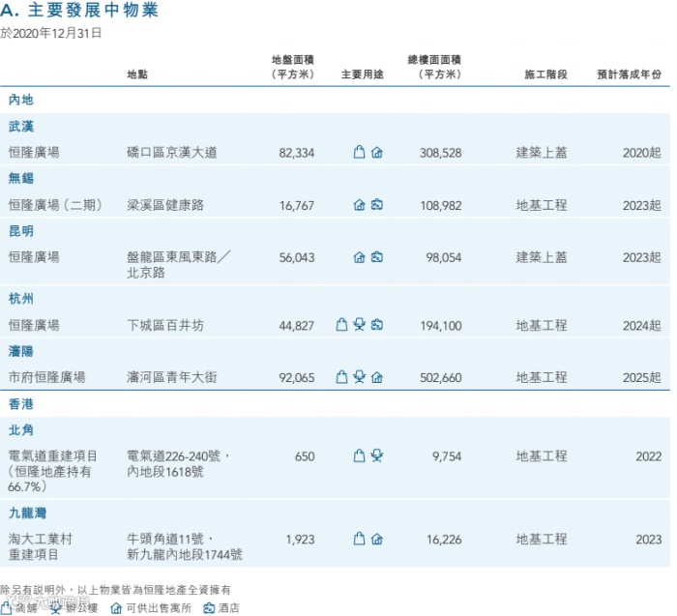Click the hotel icon in the 恒隆廣場(二期) row
Image resolution: width=677 pixels, height=616 pixels.
click(x=377, y=204)
